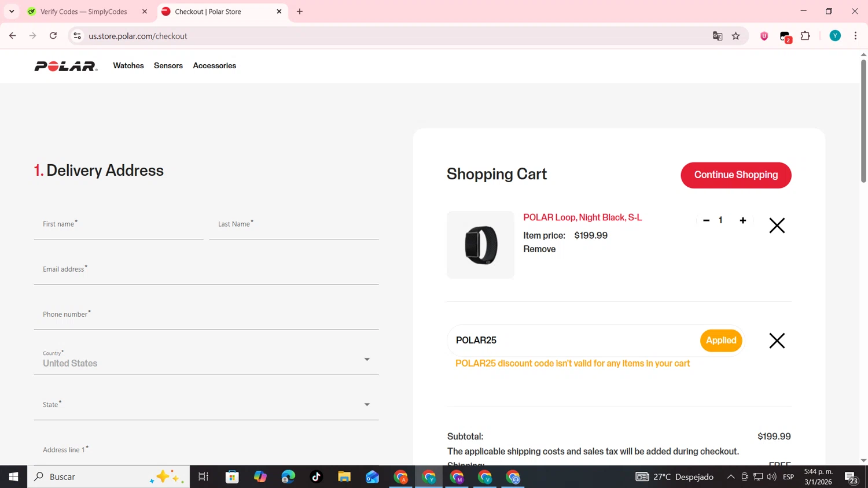View site information icon in address bar
This screenshot has height=488, width=868.
(x=77, y=36)
